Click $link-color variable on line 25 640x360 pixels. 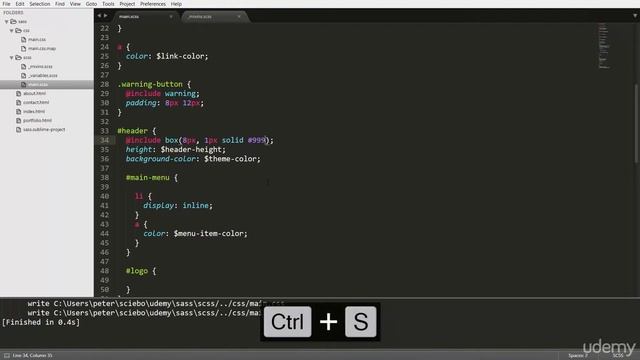click(x=180, y=56)
